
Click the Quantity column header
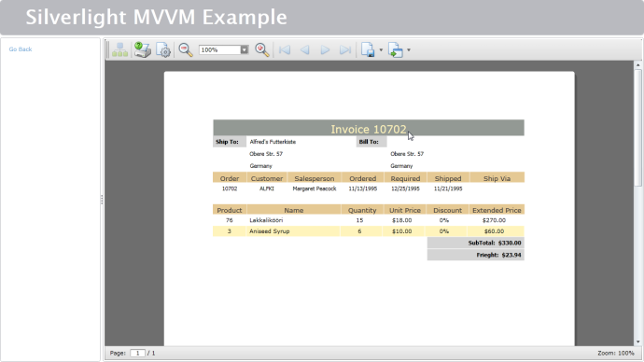[362, 210]
